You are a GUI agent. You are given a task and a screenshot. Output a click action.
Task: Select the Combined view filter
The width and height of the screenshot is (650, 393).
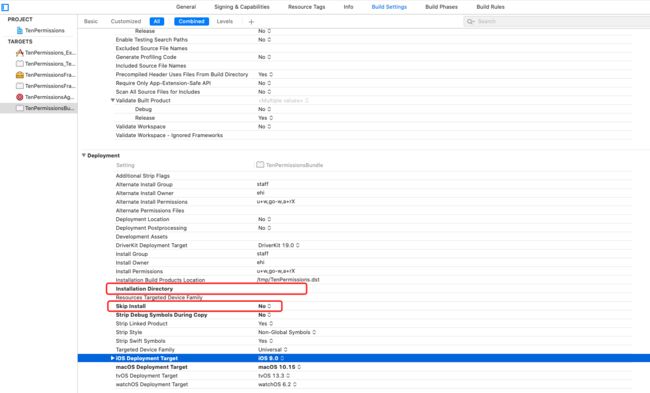click(192, 22)
